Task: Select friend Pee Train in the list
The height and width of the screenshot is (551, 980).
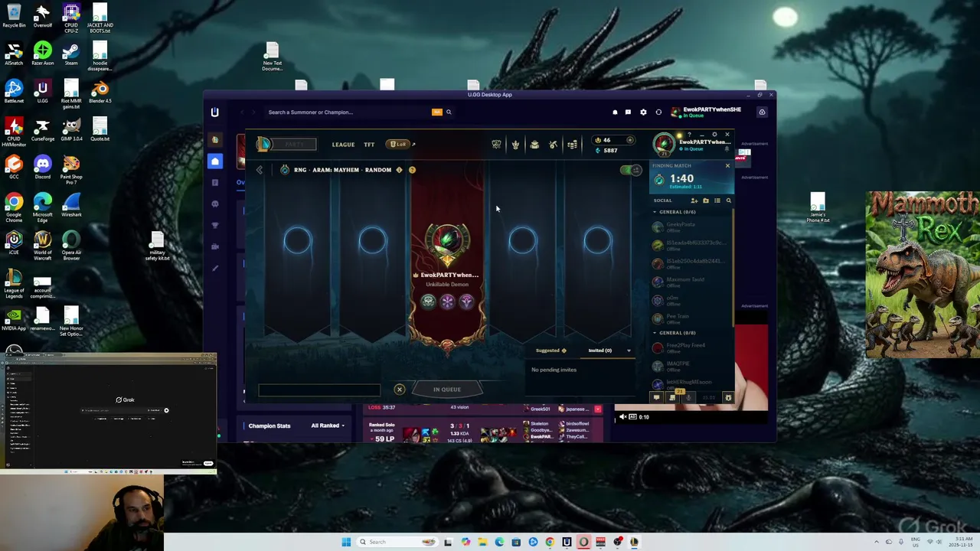Action: 689,319
